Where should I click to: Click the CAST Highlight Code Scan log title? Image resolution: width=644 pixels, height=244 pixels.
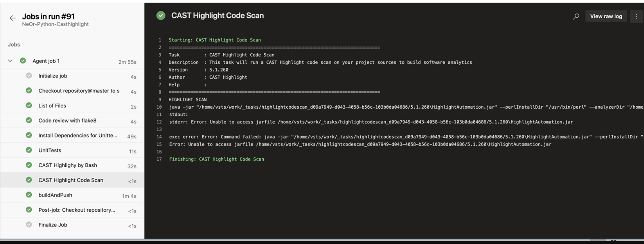[218, 16]
